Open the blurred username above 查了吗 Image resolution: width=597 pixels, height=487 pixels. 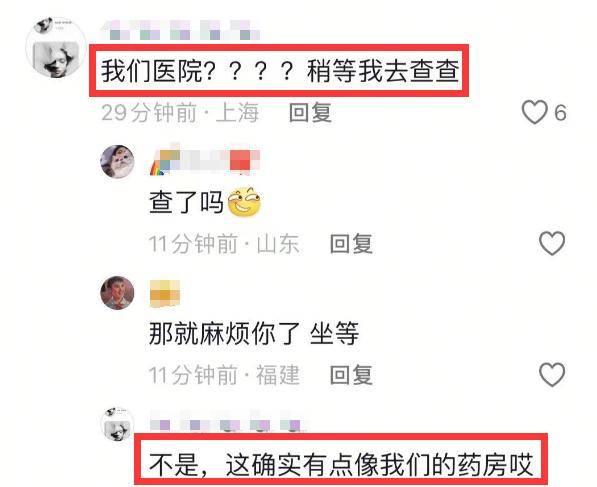click(x=205, y=161)
